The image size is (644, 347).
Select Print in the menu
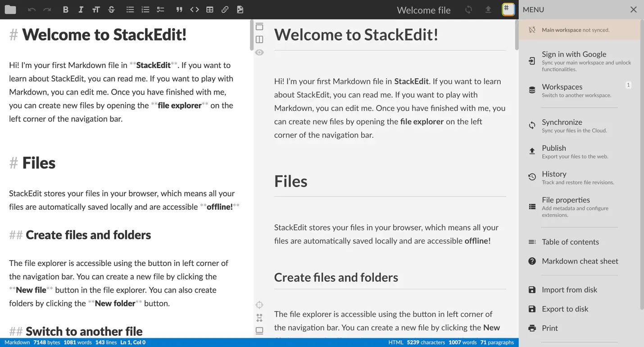[580, 328]
